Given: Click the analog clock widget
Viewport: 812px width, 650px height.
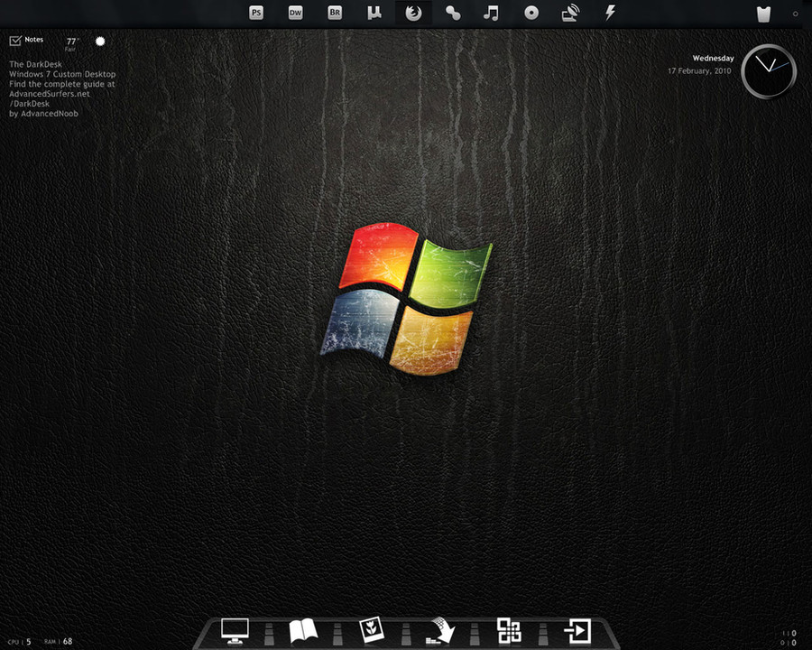Looking at the screenshot, I should (x=769, y=71).
